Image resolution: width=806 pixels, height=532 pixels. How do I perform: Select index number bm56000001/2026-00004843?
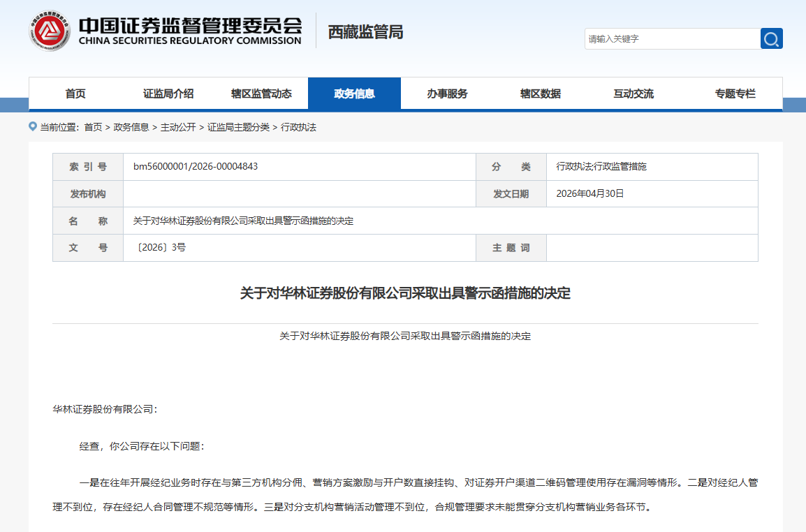pyautogui.click(x=196, y=167)
